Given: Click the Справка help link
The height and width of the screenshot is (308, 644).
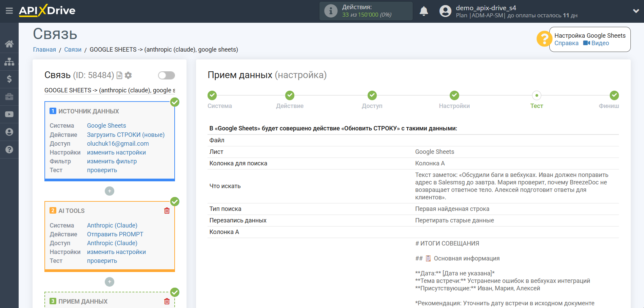Looking at the screenshot, I should (x=566, y=43).
